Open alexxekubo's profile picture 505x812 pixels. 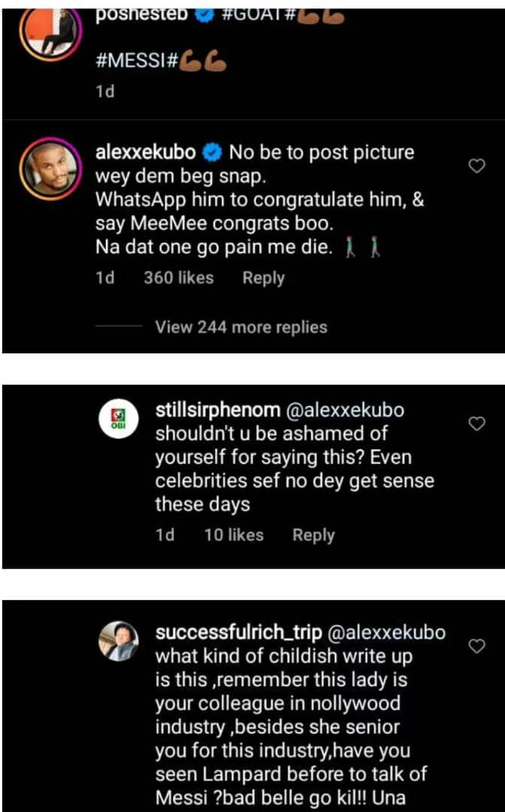pyautogui.click(x=50, y=169)
